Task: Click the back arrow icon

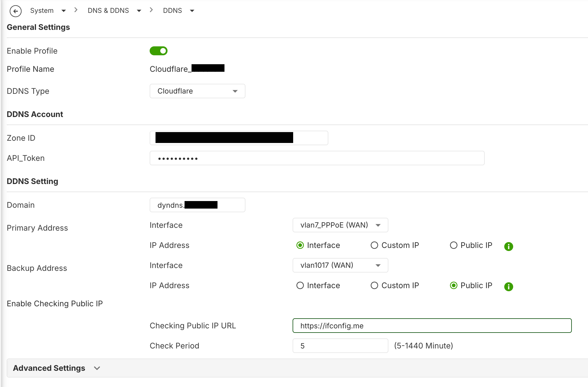Action: tap(16, 11)
